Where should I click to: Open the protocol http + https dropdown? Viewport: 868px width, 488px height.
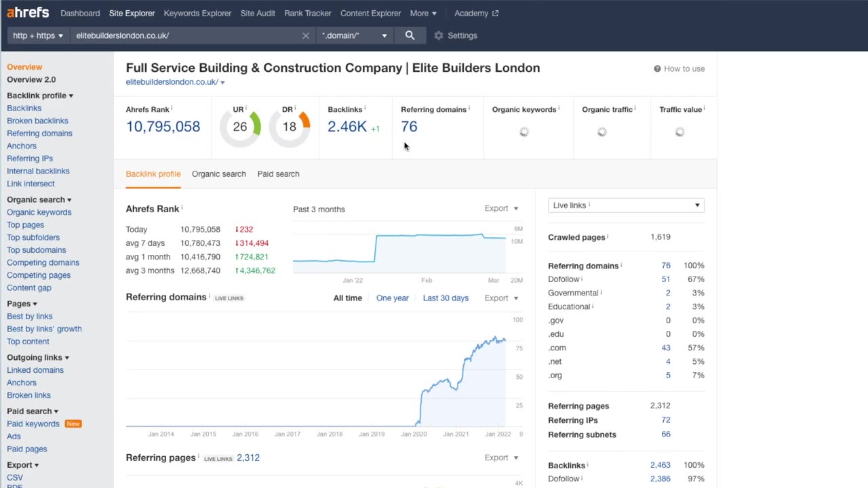38,35
